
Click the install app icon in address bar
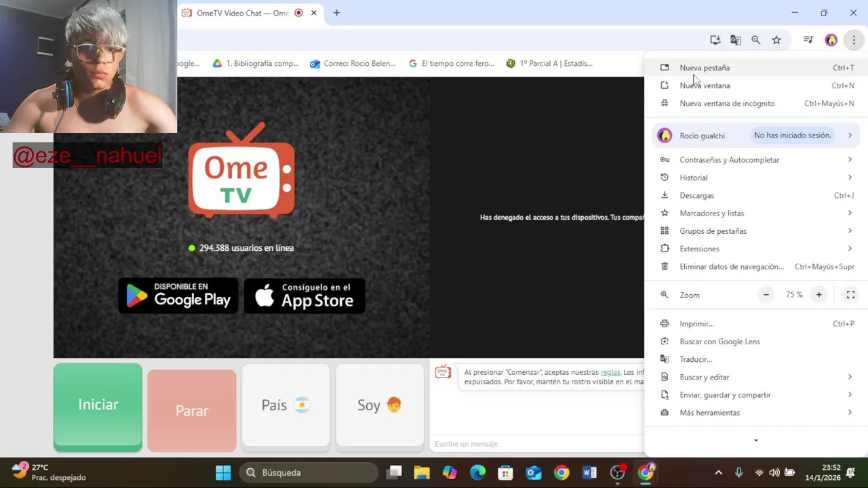coord(715,40)
